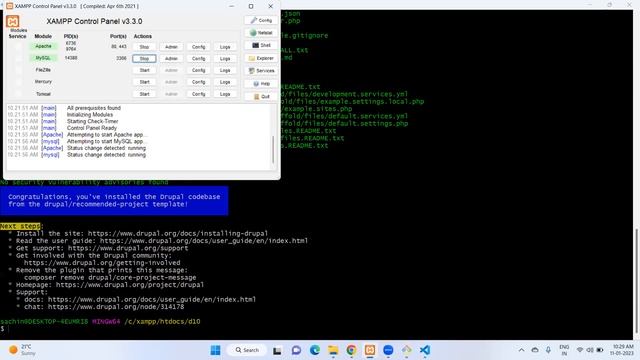This screenshot has width=640, height=360.
Task: Click the terminal path /c/xampp/htdocs/d10
Action: pyautogui.click(x=162, y=322)
